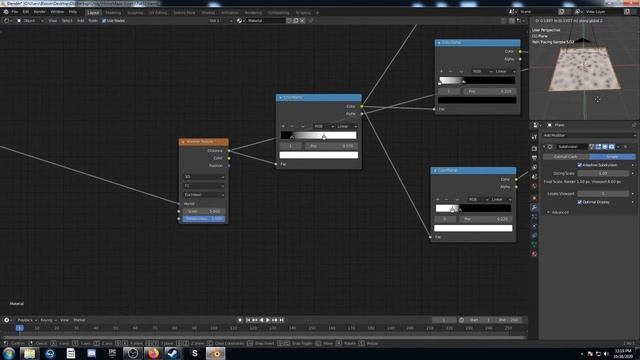Click the material browse sphere icon
The height and width of the screenshot is (360, 640).
coord(240,20)
